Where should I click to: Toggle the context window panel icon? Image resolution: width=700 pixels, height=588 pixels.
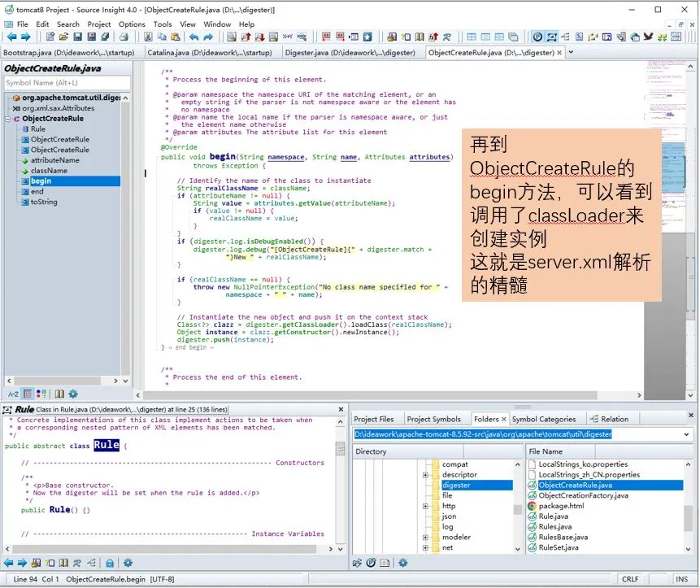coord(552,37)
